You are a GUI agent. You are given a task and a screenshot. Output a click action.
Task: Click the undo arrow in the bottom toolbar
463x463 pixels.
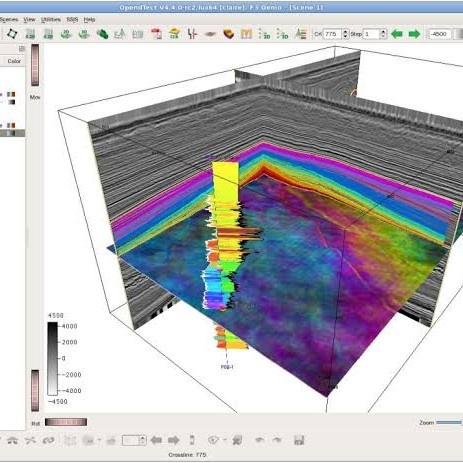tap(259, 440)
